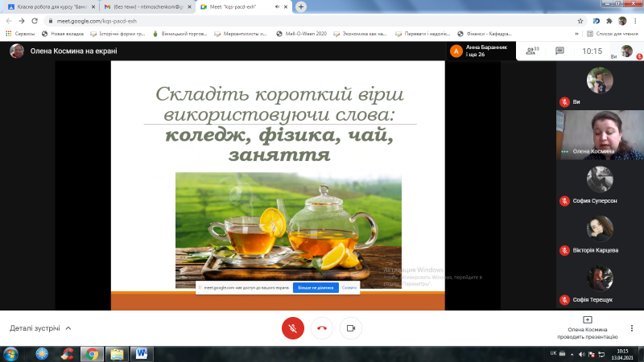Open the CCleaner taskbar icon
The image size is (644, 362).
click(68, 354)
